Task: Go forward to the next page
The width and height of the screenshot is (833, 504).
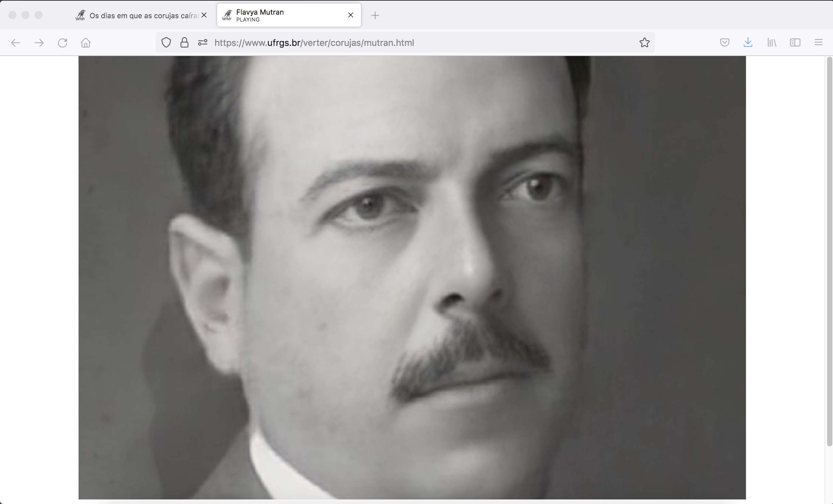Action: [x=39, y=43]
